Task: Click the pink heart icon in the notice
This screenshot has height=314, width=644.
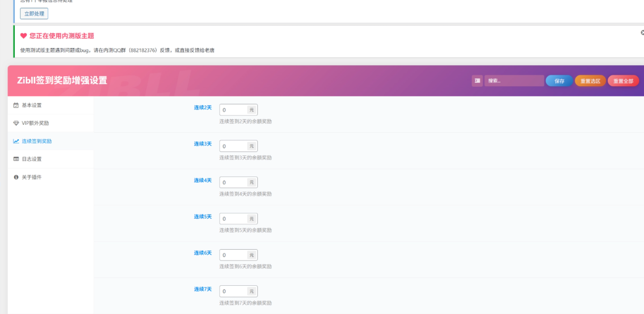Action: coord(23,36)
